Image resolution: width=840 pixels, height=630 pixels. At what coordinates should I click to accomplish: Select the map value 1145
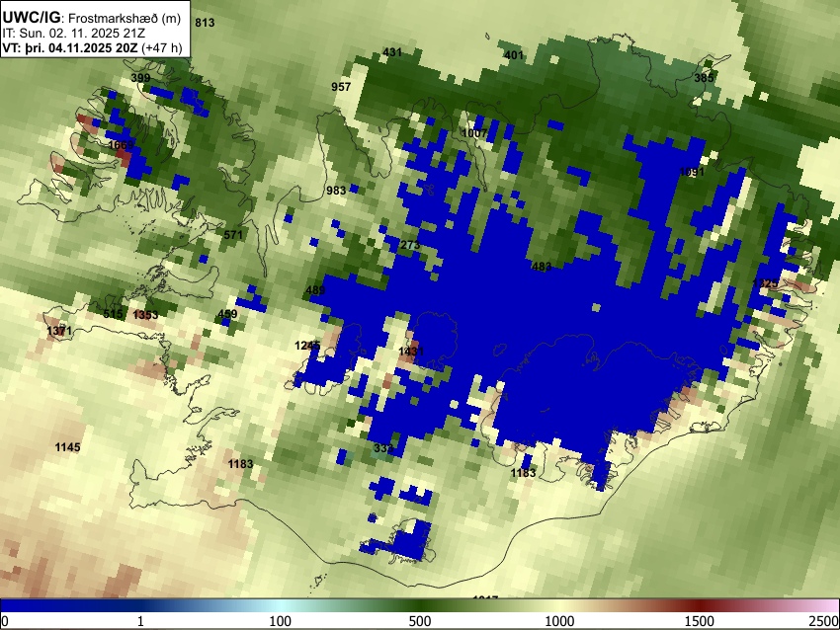tap(68, 447)
